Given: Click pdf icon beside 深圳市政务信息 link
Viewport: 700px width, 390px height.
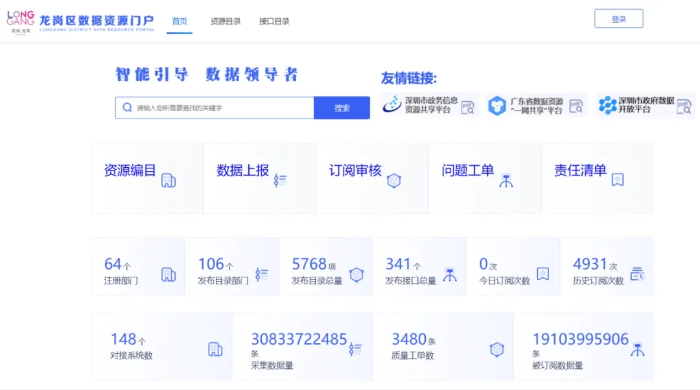Looking at the screenshot, I should point(467,107).
